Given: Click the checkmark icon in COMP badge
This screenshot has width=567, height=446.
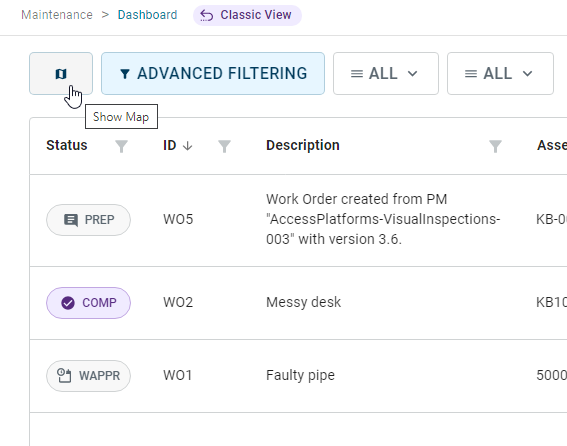Looking at the screenshot, I should click(x=68, y=303).
